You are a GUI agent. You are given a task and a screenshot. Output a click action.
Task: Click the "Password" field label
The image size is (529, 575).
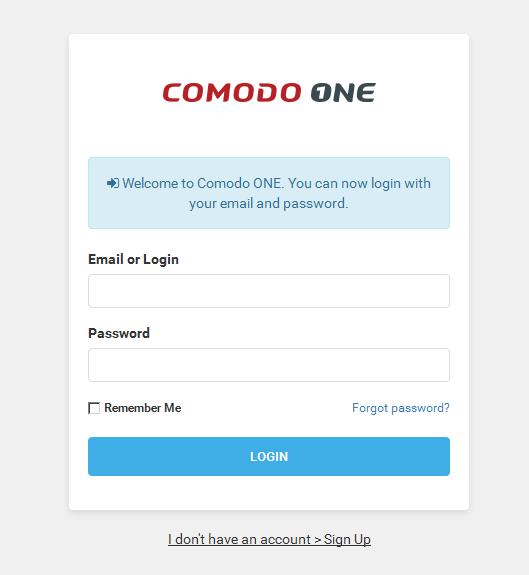point(119,333)
